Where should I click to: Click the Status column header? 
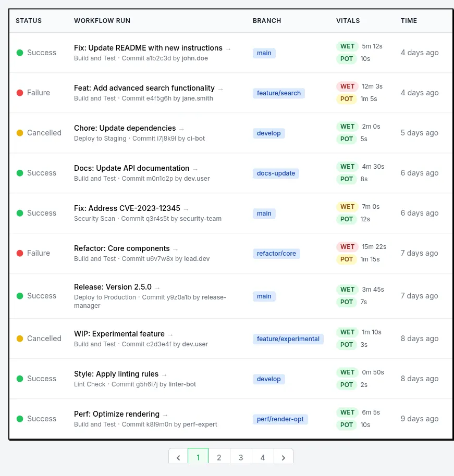pos(29,21)
